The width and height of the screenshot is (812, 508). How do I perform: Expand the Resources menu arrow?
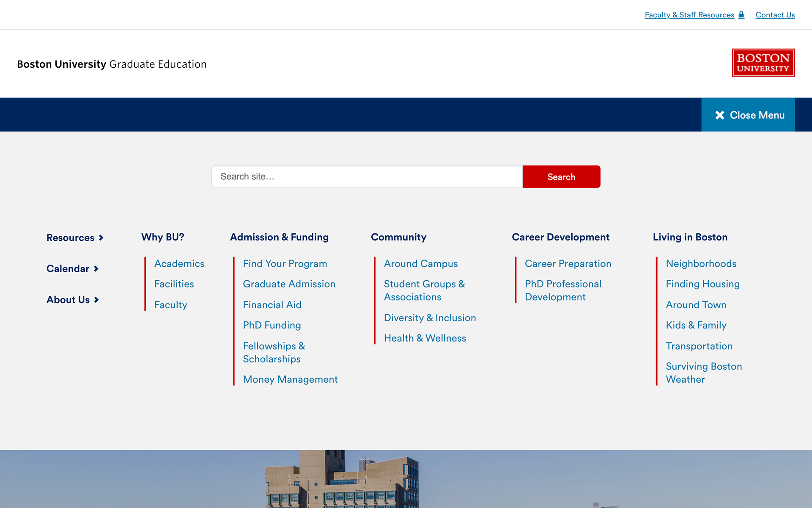(101, 238)
